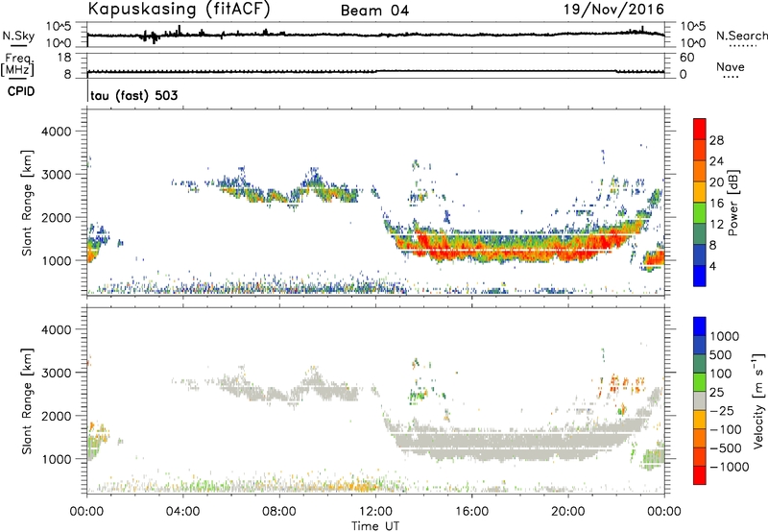Click the '20:00' time tick label
This screenshot has width=768, height=532.
[x=568, y=512]
